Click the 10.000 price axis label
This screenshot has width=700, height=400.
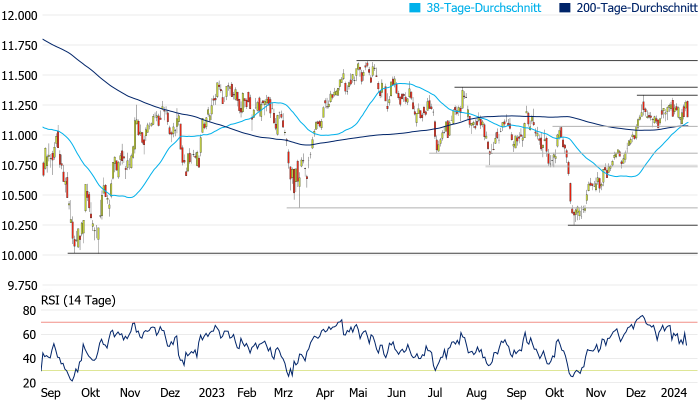click(x=20, y=255)
